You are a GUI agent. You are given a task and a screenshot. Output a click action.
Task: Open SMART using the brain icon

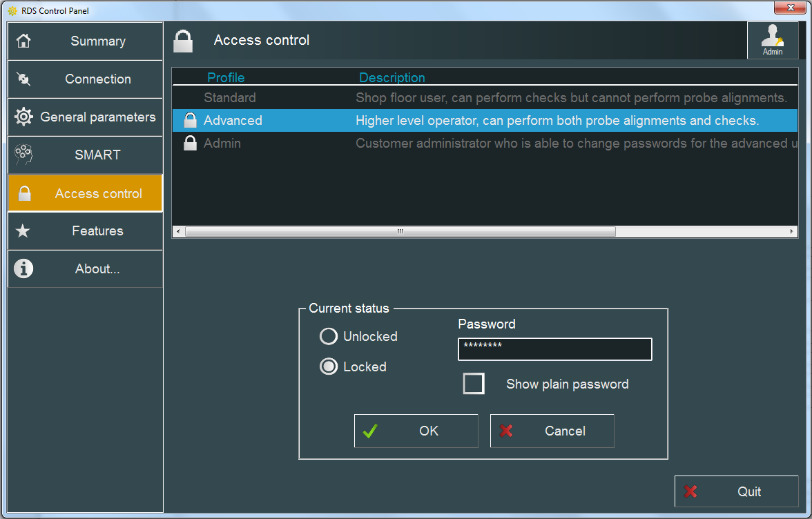click(x=24, y=155)
